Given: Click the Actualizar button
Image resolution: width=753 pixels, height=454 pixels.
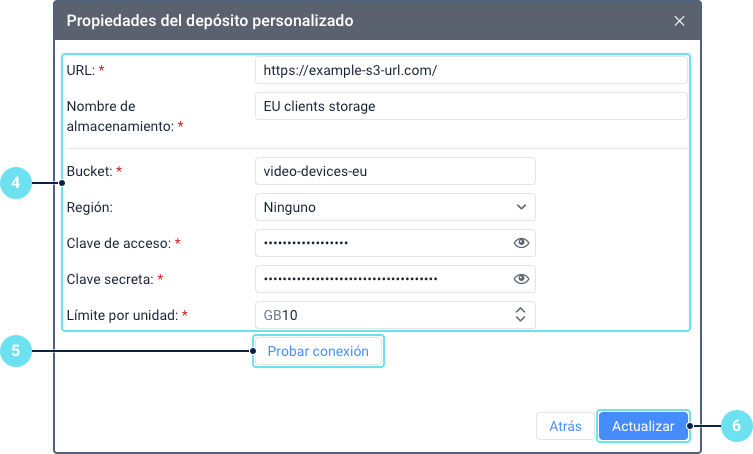Looking at the screenshot, I should coord(643,426).
